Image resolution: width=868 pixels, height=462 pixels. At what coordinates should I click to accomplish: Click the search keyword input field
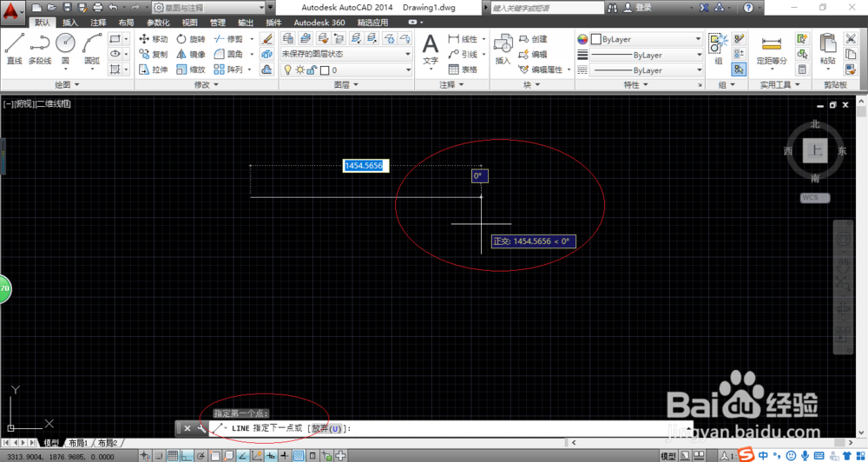[546, 8]
